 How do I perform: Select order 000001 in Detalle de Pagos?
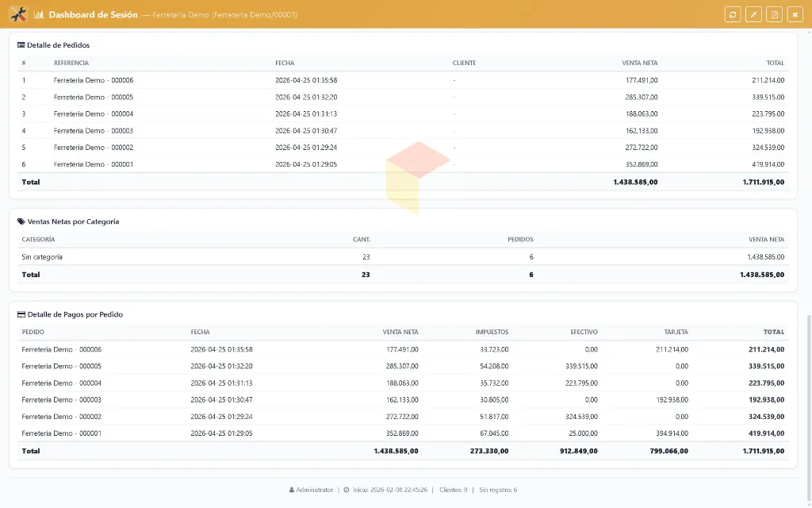[403, 433]
